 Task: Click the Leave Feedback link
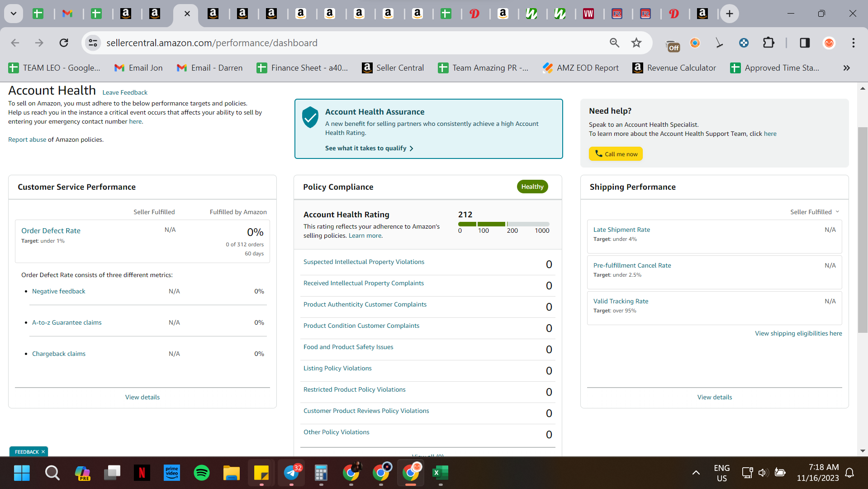[x=125, y=92]
